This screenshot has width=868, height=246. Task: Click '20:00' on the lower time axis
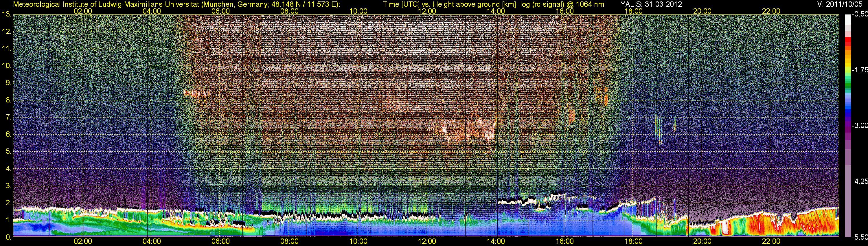[702, 241]
